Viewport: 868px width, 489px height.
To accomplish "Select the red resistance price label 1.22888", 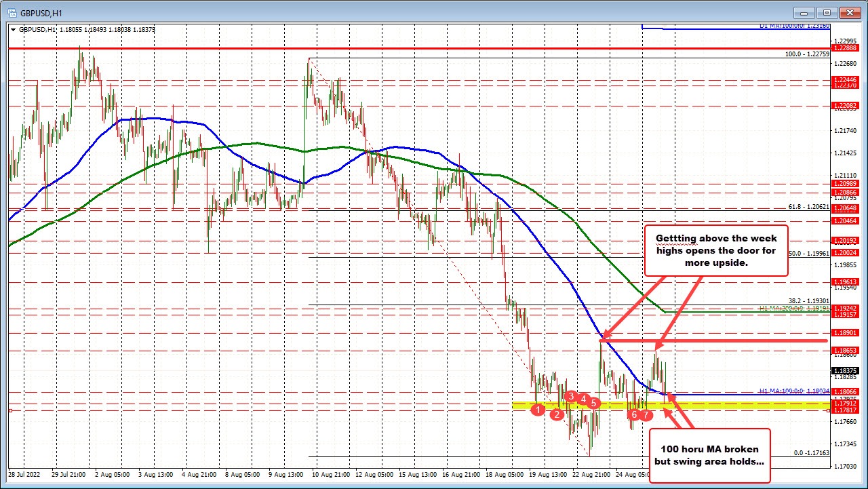I will (844, 49).
